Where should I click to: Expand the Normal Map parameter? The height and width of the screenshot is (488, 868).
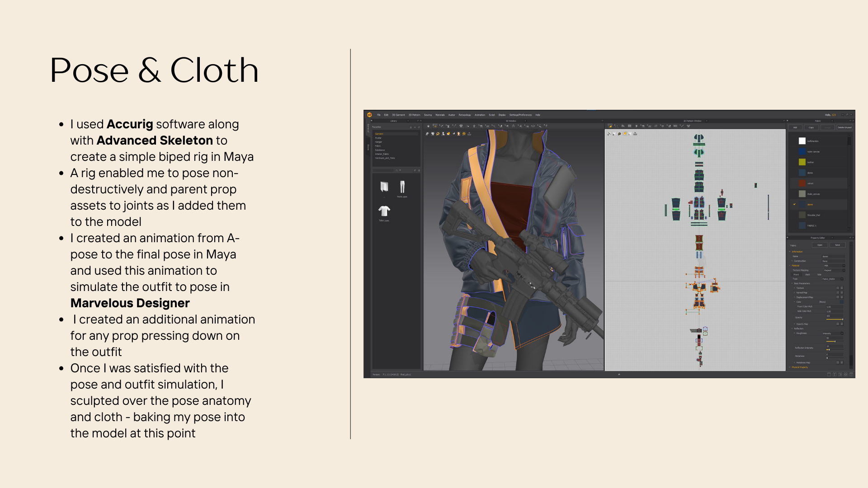[794, 292]
